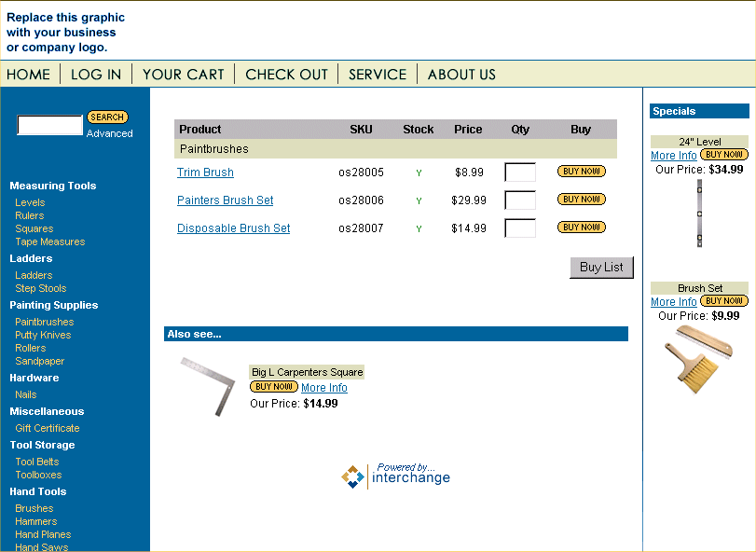Click Buy Now for Trim Brush
This screenshot has height=552, width=756.
pos(581,172)
